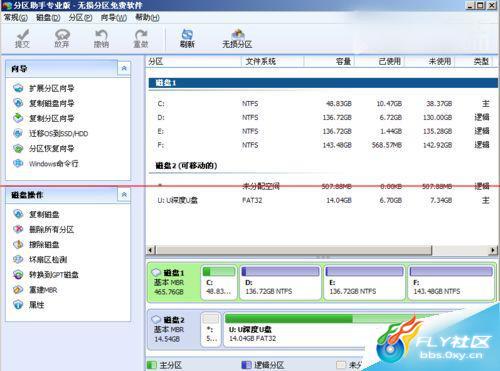This screenshot has width=500, height=371.
Task: Open the 帮助(H) menu
Action: click(147, 17)
